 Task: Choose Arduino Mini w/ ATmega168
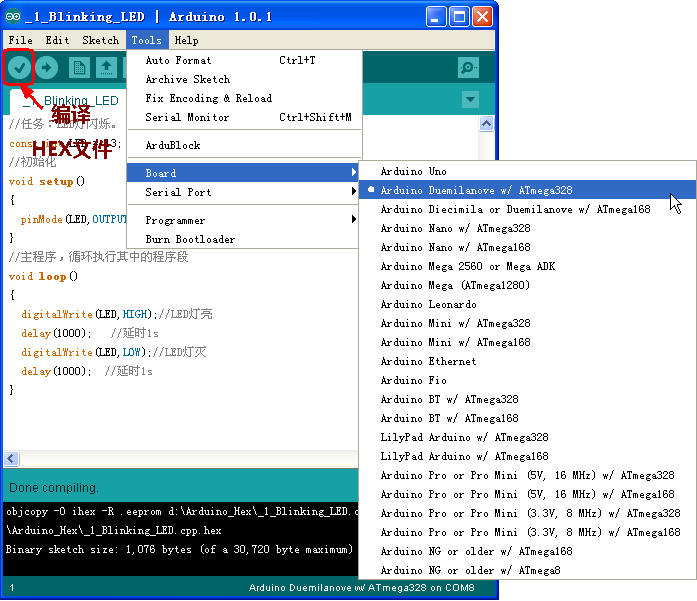click(527, 342)
